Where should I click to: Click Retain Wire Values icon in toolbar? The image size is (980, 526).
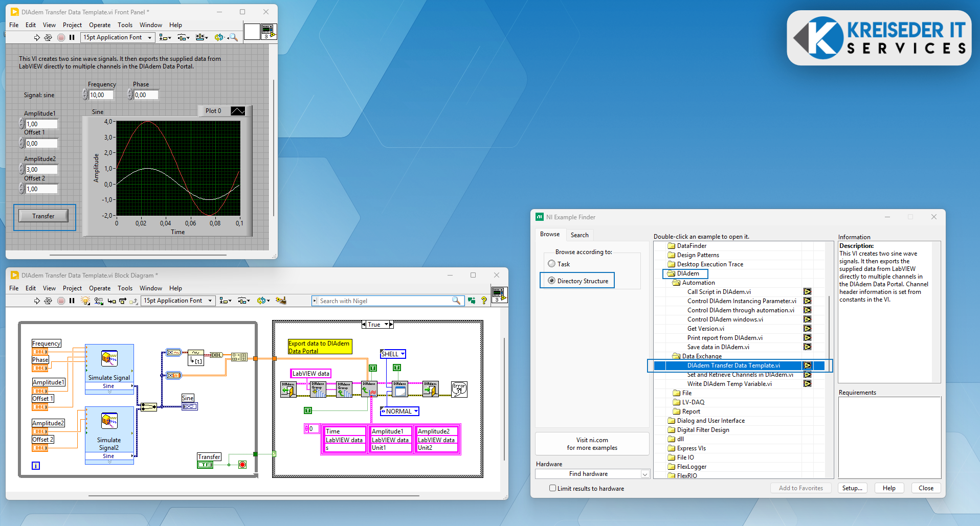click(98, 301)
